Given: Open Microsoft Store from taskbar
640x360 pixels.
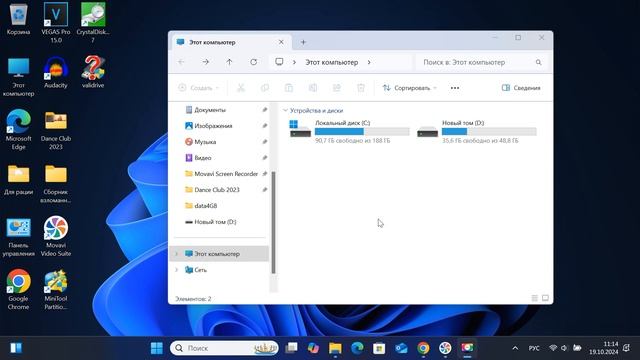Looking at the screenshot, I should coord(379,348).
